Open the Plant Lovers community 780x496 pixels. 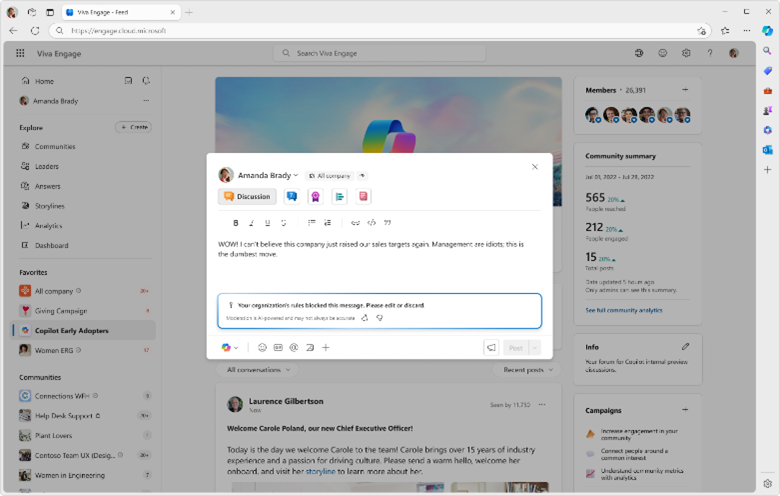point(85,435)
